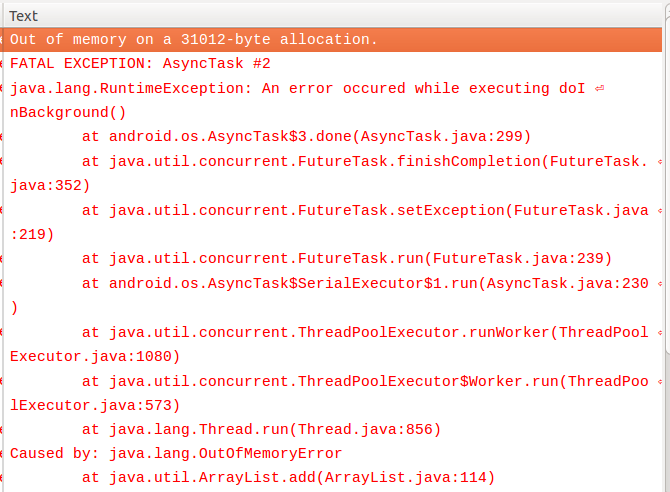The height and width of the screenshot is (492, 670).
Task: Select the FutureTask.run(FutureTask.java:239) line
Action: pos(347,258)
